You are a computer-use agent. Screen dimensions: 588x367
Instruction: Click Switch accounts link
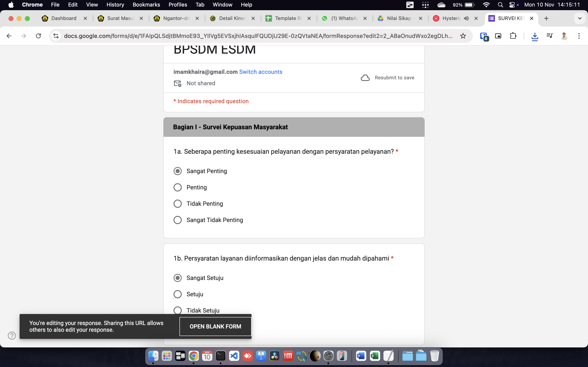(261, 72)
